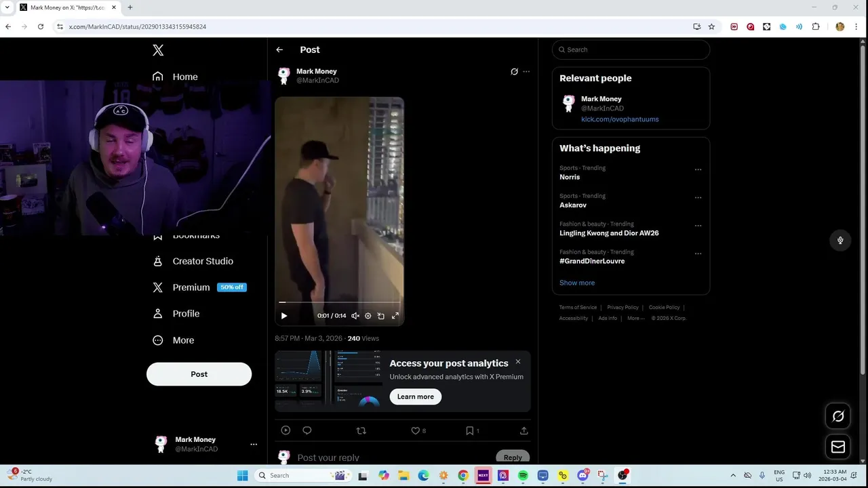Open options for Norris trend
The height and width of the screenshot is (488, 868).
pos(698,169)
